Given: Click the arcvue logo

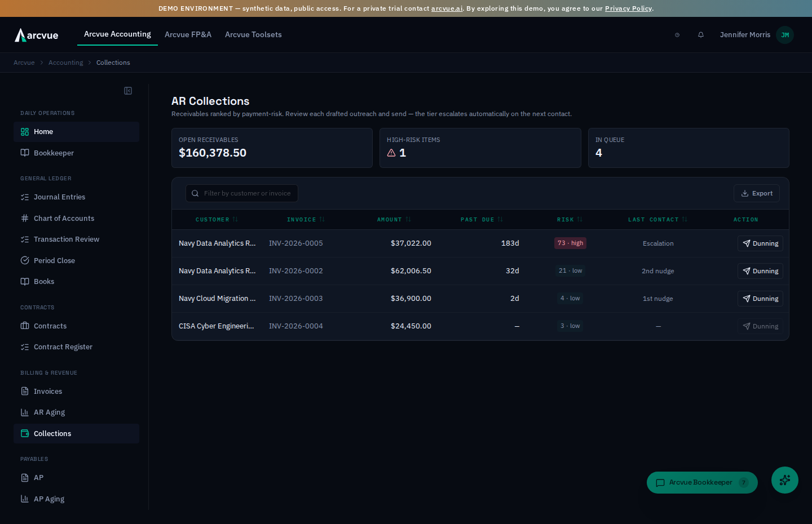Looking at the screenshot, I should pos(37,35).
